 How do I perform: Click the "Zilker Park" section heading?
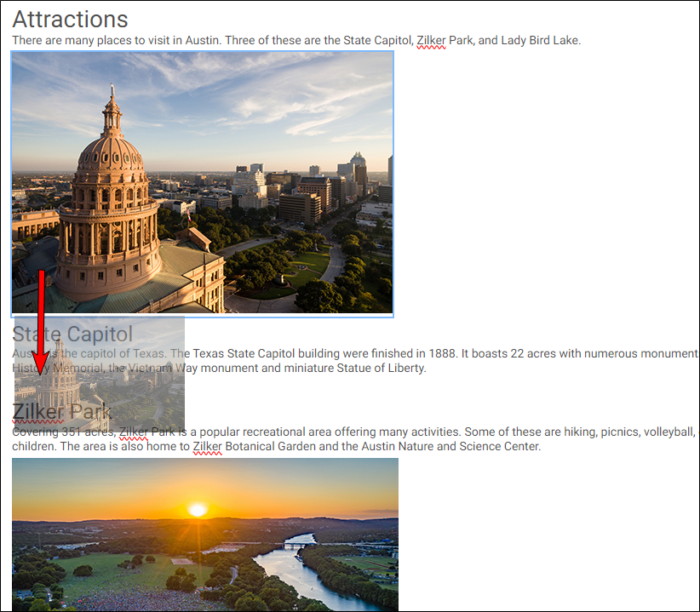pyautogui.click(x=61, y=412)
